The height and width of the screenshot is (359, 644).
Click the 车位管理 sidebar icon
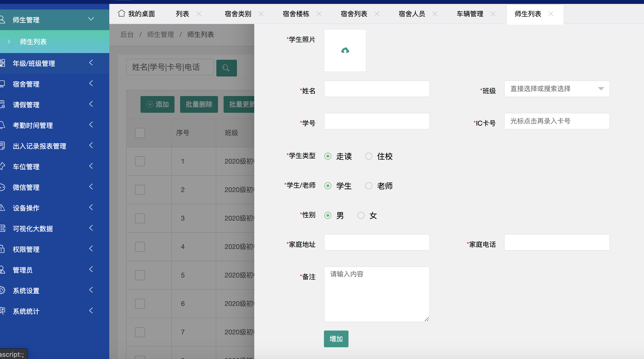2,166
